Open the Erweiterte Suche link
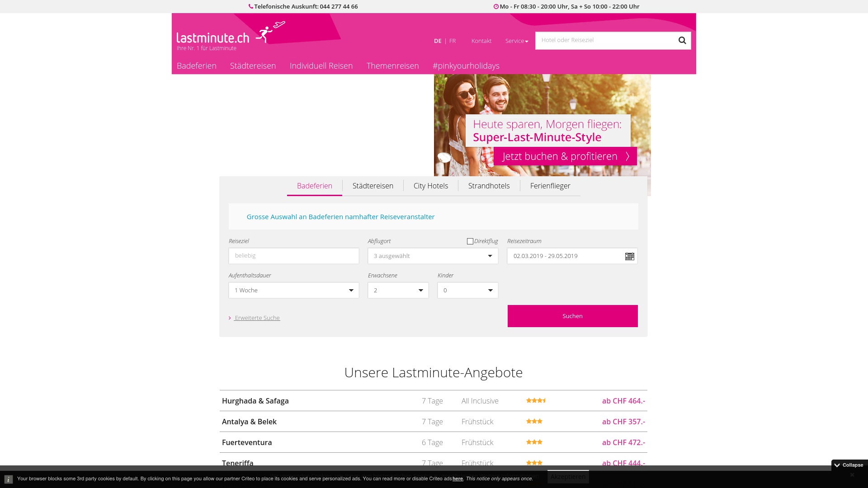 point(257,318)
